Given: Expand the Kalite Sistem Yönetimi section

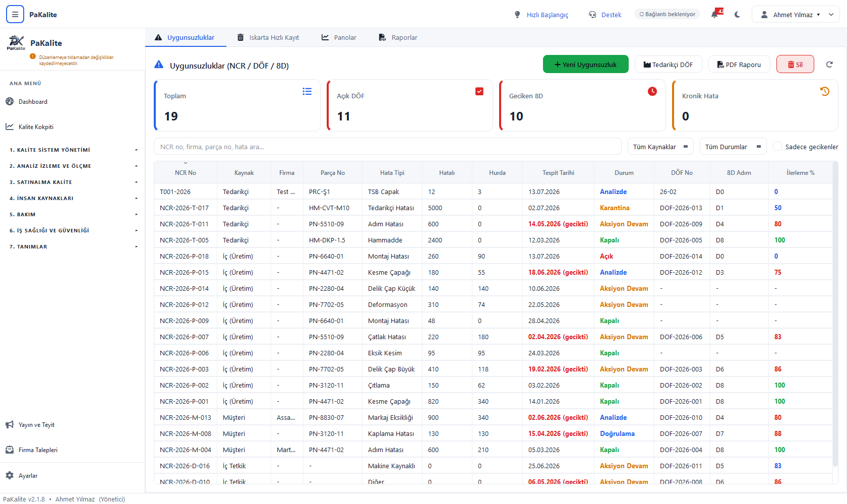Looking at the screenshot, I should (x=73, y=150).
